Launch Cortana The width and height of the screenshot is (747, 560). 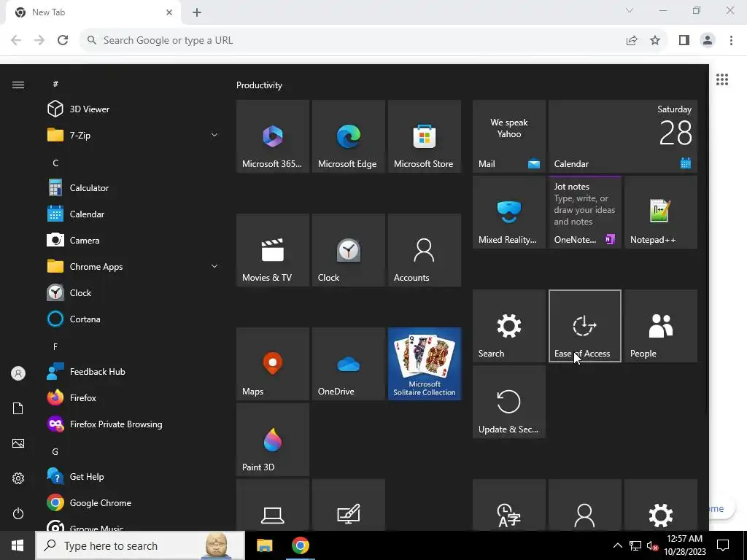133,319
